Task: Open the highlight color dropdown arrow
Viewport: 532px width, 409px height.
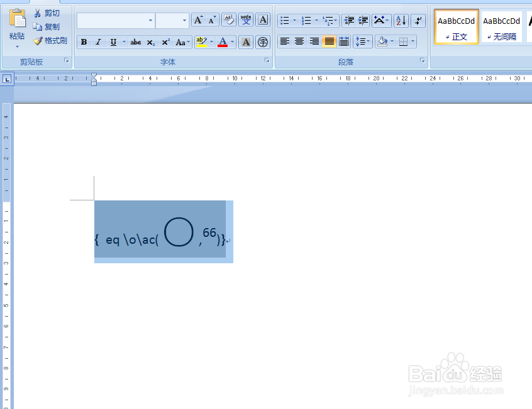Action: click(x=212, y=42)
